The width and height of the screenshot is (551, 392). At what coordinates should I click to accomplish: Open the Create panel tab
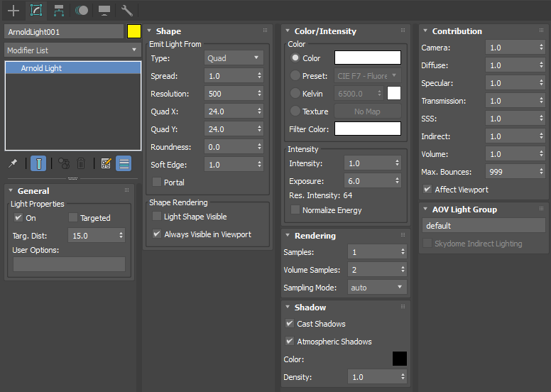(x=13, y=11)
